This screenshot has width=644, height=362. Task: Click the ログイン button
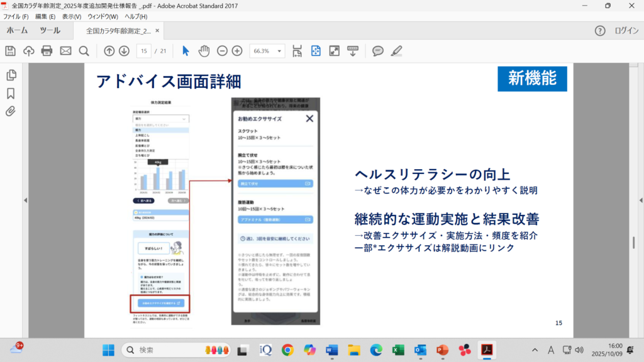[626, 31]
